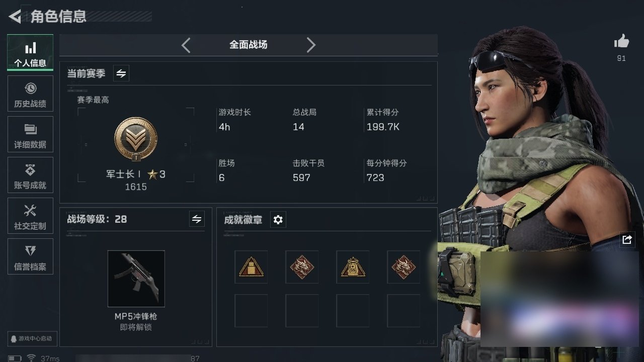Select the fourth dragon achievement badge
644x362 pixels.
(x=404, y=267)
